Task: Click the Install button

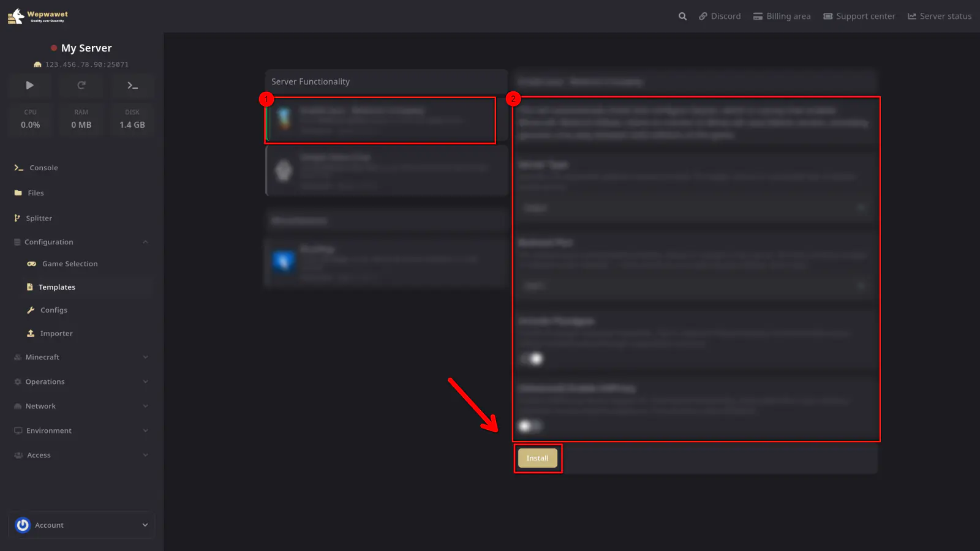Action: pyautogui.click(x=537, y=459)
